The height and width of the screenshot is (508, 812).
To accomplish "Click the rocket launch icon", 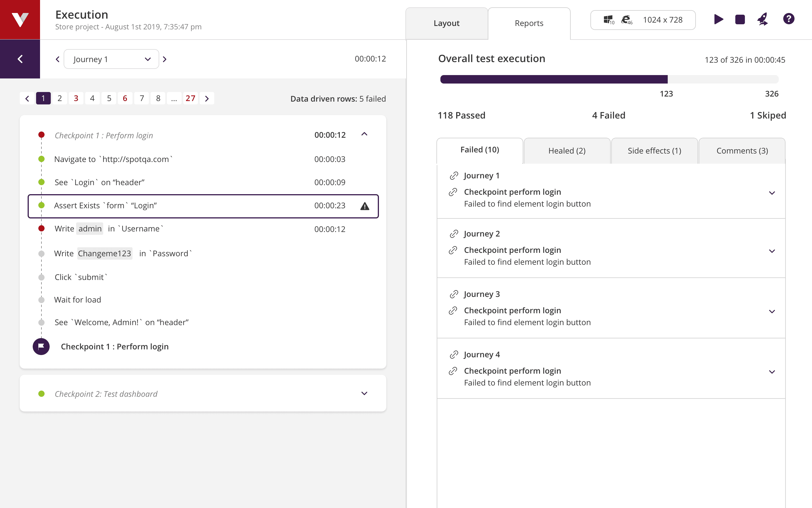I will [763, 19].
